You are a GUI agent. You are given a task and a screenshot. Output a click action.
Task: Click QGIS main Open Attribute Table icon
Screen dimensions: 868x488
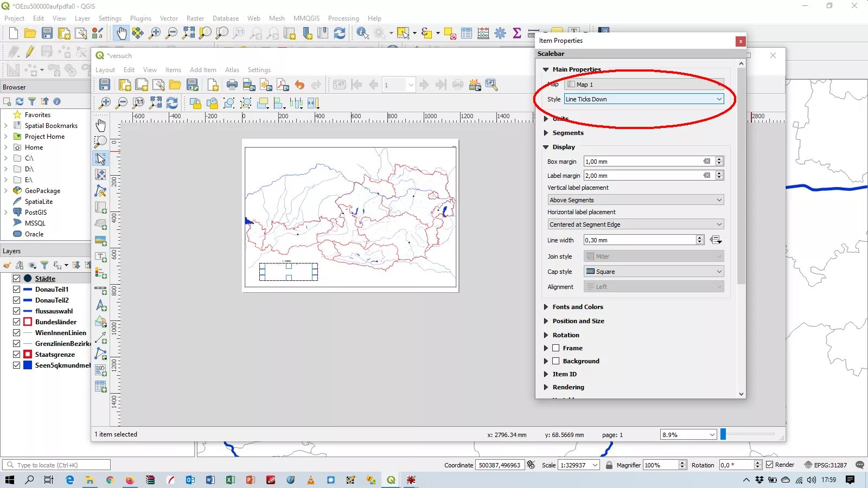click(466, 34)
